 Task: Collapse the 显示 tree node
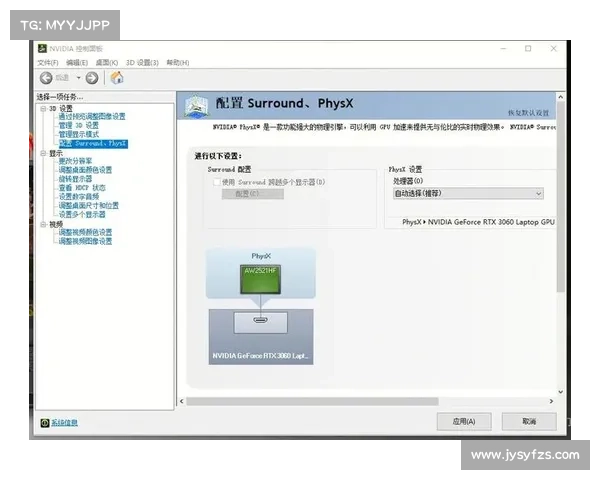[x=44, y=153]
